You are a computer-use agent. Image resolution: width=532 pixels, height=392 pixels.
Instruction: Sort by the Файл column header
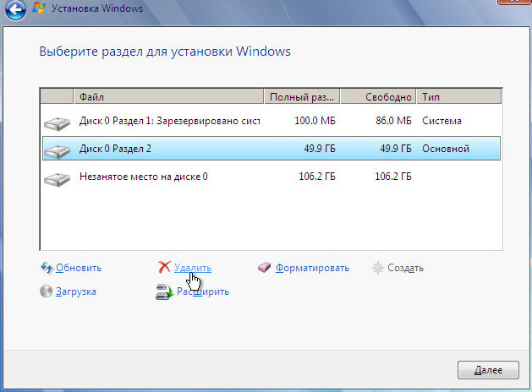coord(168,97)
